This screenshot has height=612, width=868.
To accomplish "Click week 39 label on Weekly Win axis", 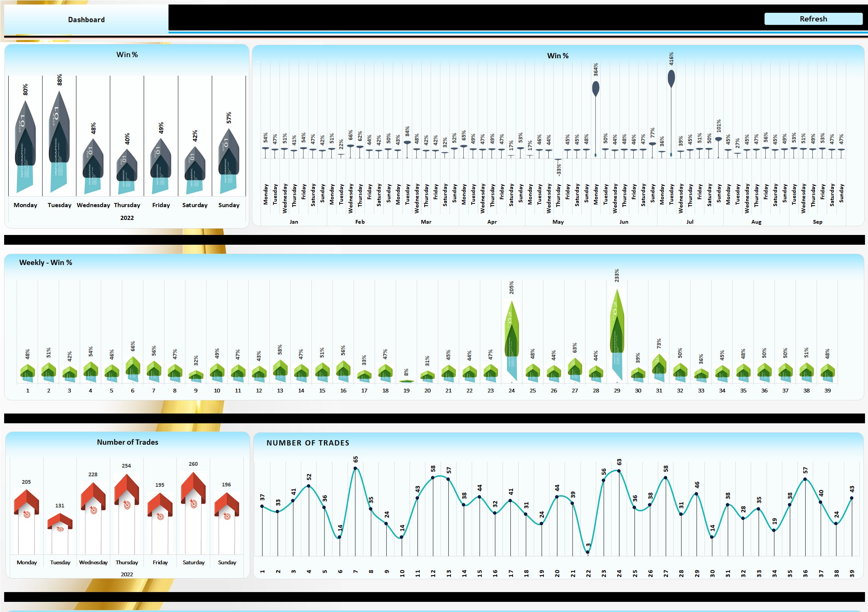I will click(x=827, y=391).
